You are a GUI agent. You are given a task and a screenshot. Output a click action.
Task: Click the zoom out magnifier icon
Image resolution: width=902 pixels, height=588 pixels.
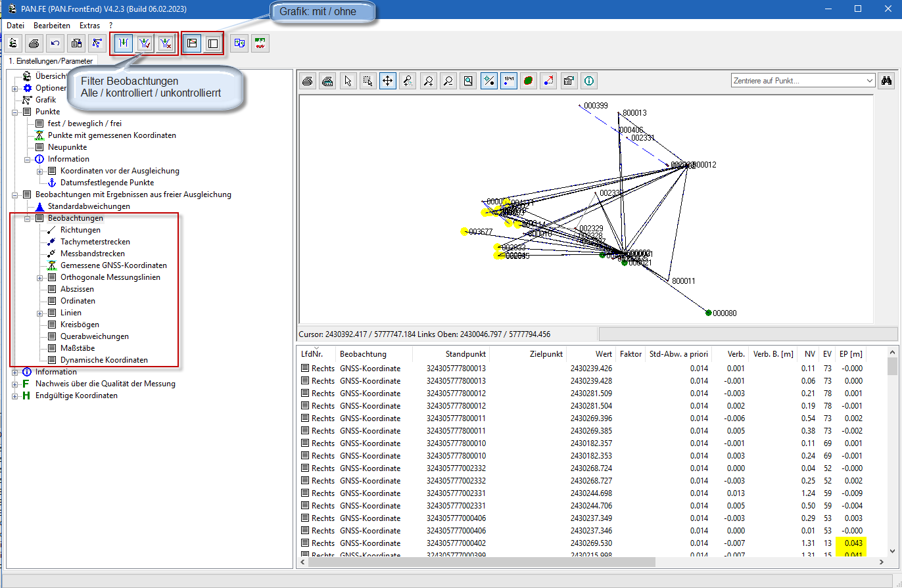point(448,81)
